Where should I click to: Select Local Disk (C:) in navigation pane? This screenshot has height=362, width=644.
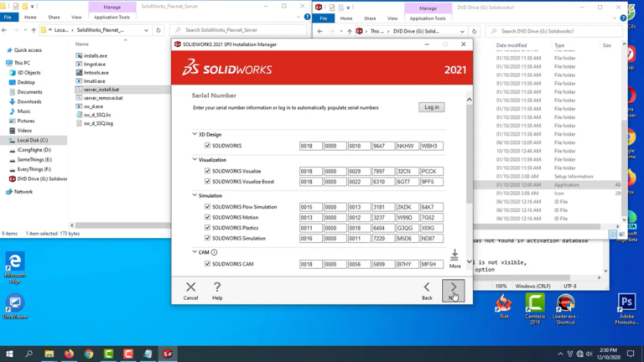coord(33,141)
